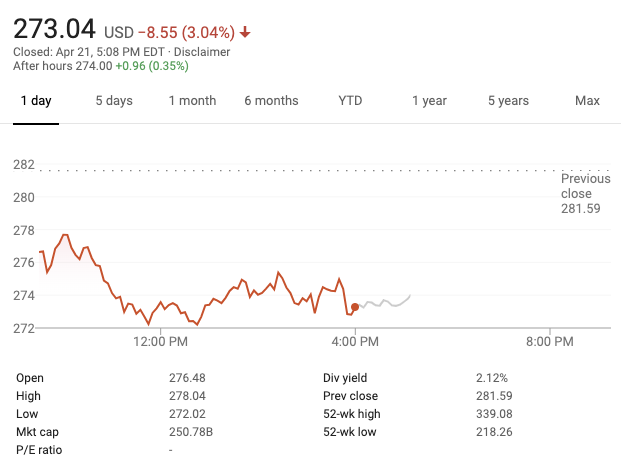Click the Previous close 281.59 chart label
The width and height of the screenshot is (621, 473).
[585, 193]
